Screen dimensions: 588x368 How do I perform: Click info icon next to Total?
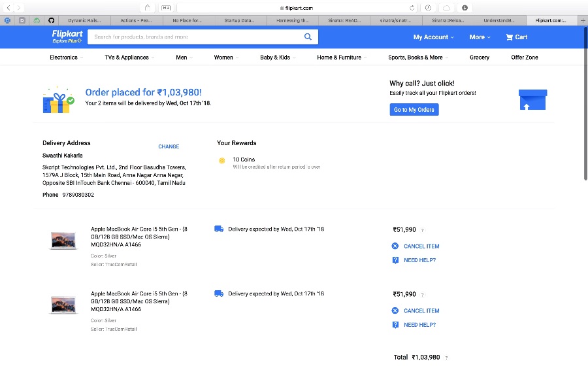pos(446,358)
